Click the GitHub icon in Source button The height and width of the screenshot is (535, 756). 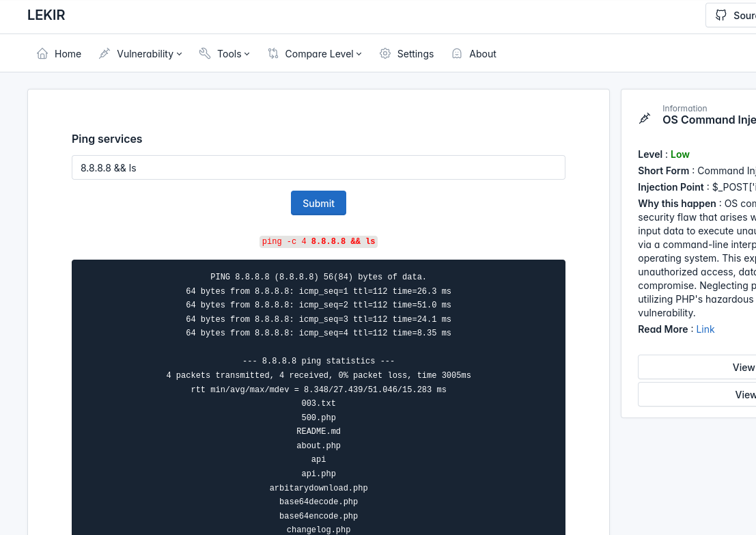pyautogui.click(x=721, y=15)
